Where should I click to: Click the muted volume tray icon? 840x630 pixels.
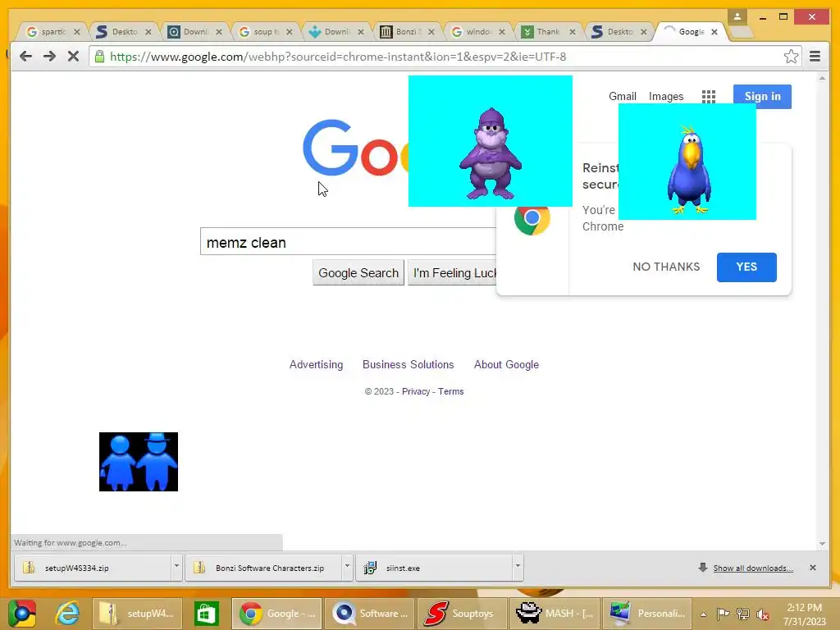click(x=762, y=614)
